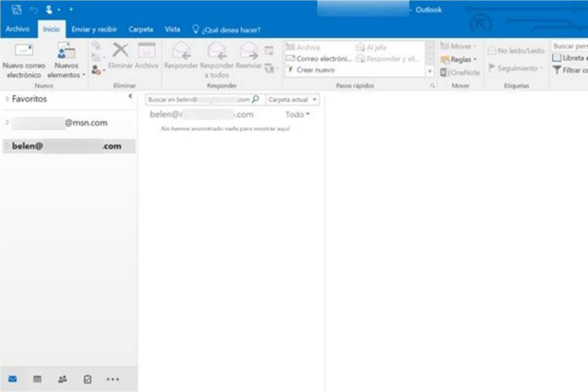Open the Tasks view in bottom navigation
The image size is (588, 392).
88,379
